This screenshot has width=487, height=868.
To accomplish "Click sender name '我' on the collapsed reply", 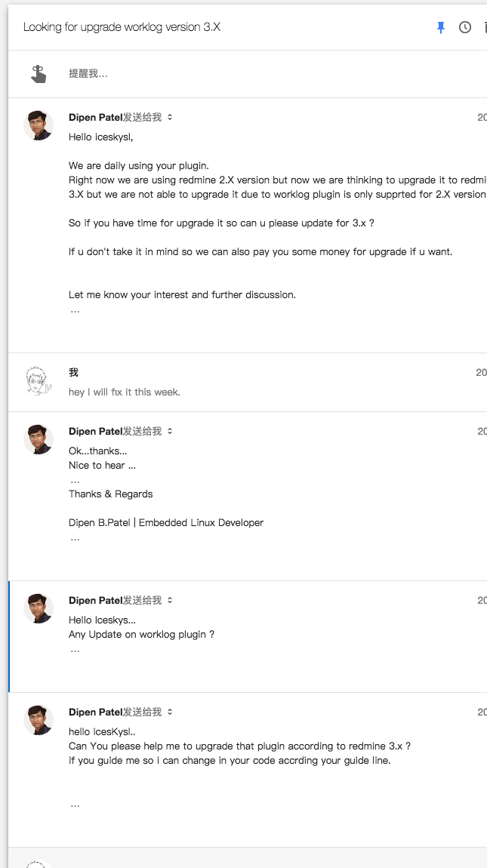I will coord(74,373).
